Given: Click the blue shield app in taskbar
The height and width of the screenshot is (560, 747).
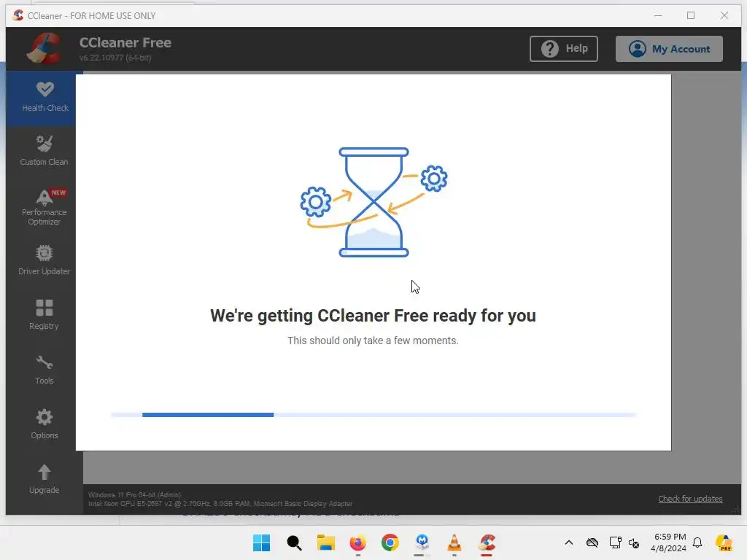Looking at the screenshot, I should coord(422,542).
